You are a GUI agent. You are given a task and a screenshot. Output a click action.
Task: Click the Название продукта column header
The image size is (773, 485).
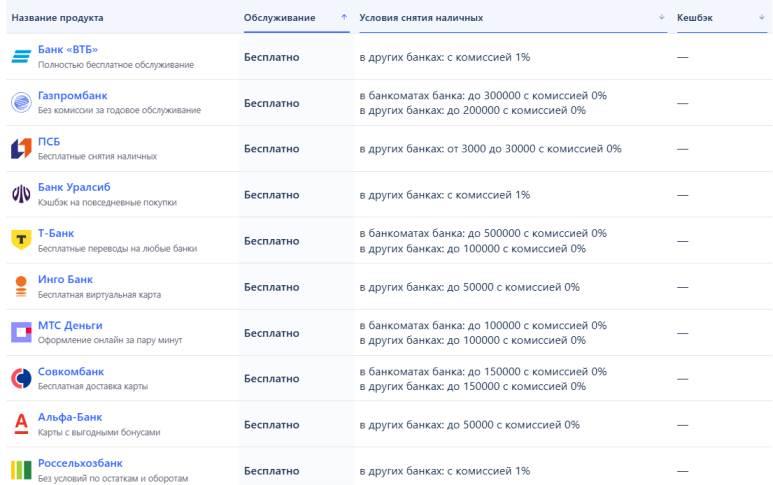[x=57, y=18]
